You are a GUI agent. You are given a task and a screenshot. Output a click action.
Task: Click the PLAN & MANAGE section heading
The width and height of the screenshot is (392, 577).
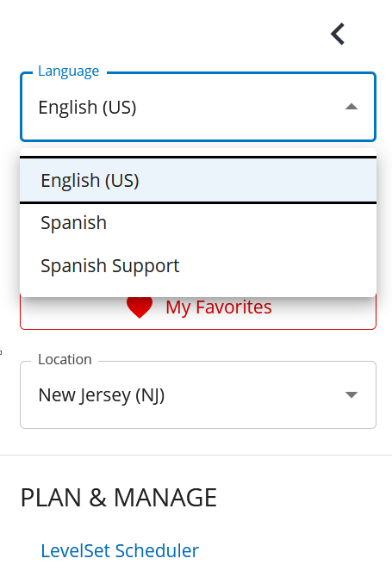(x=119, y=498)
